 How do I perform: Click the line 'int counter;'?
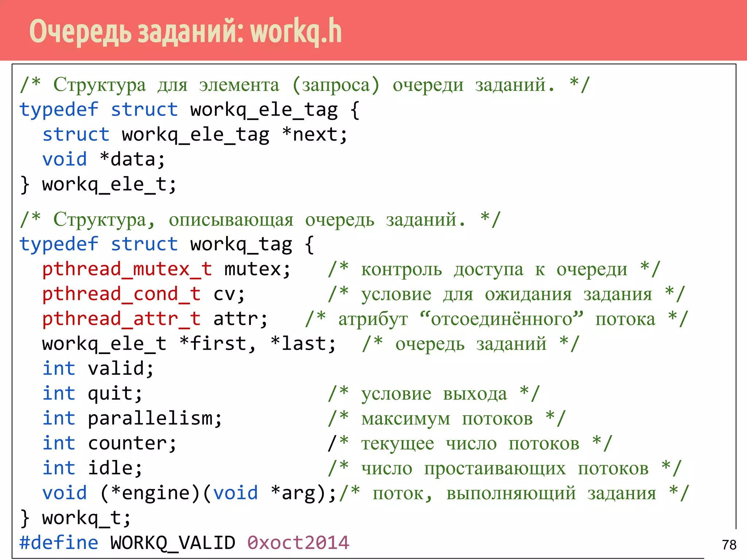click(109, 443)
